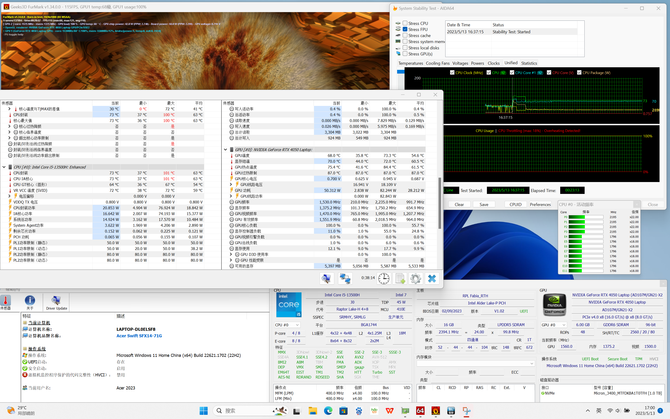The width and height of the screenshot is (670, 419).
Task: Click the Intel Core i5 logo in summary
Action: (288, 305)
